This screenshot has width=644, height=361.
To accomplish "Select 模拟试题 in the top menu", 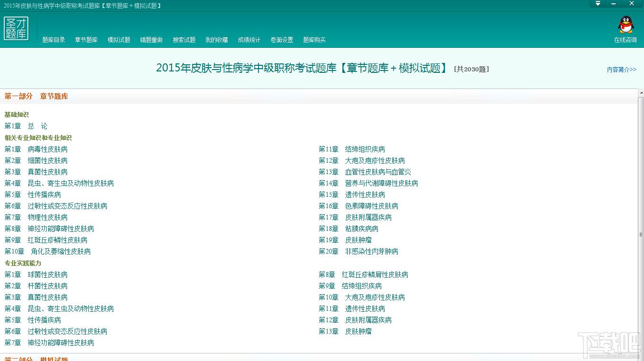I will 119,40.
